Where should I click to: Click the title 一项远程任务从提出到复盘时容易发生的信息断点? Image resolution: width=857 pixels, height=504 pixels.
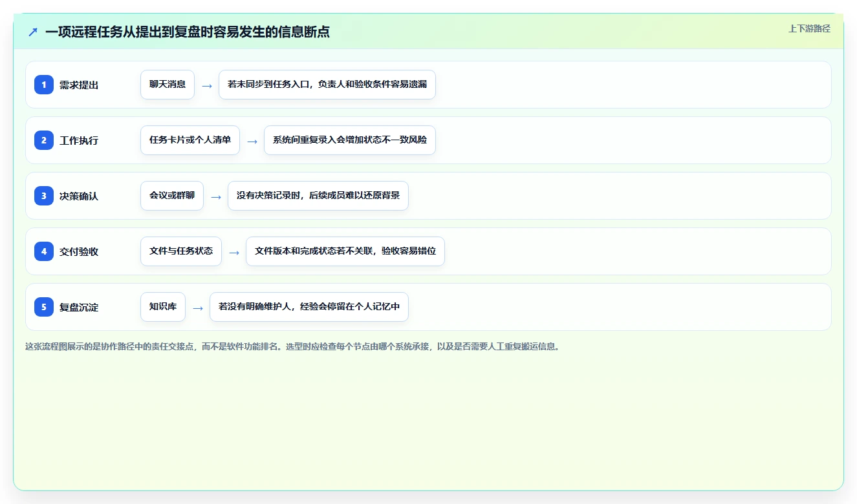[x=188, y=32]
